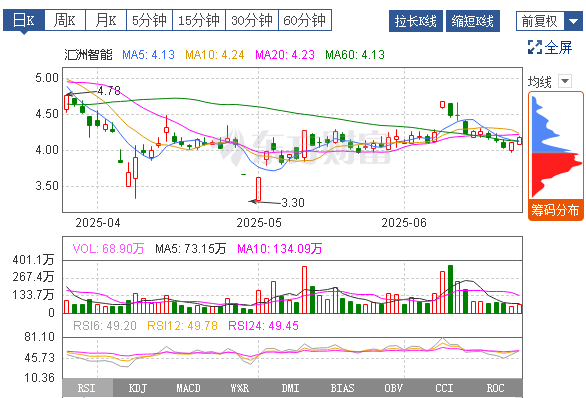Switch indicator to KDJ
The height and width of the screenshot is (398, 586).
click(138, 388)
